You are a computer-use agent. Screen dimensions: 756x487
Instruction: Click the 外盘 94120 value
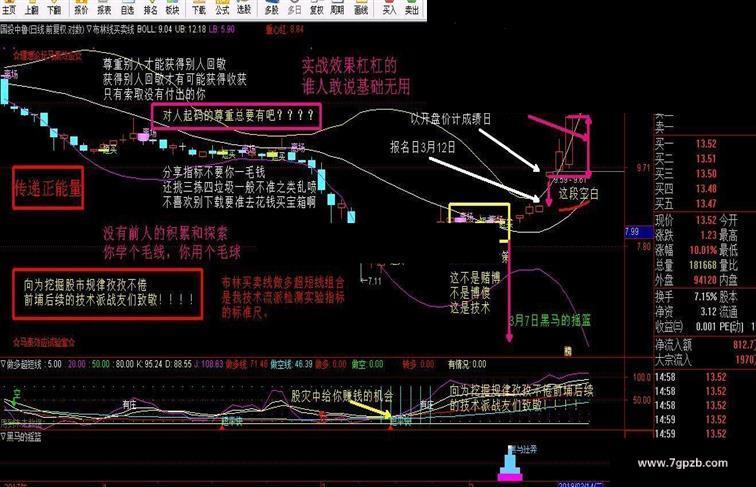point(705,280)
